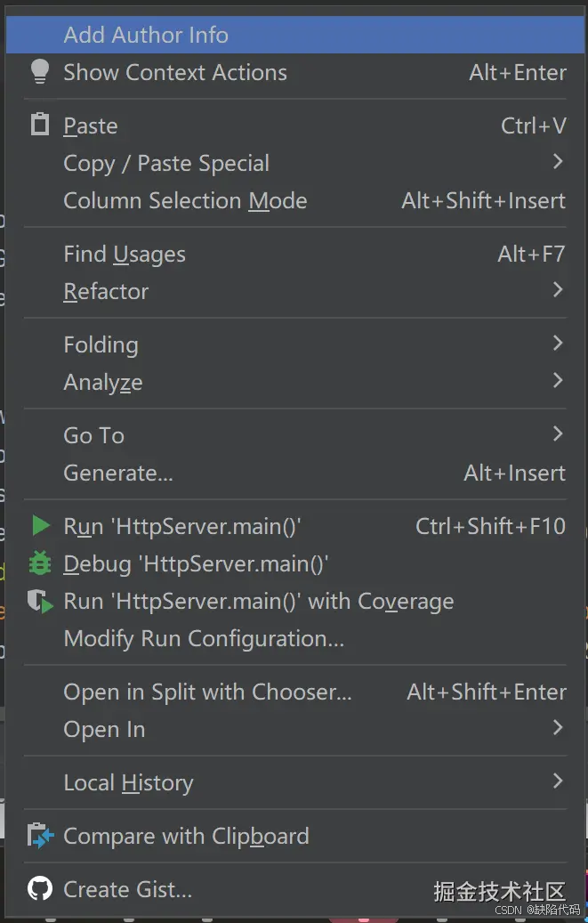This screenshot has width=588, height=923.
Task: Open the Analyze submenu arrow
Action: [x=558, y=381]
